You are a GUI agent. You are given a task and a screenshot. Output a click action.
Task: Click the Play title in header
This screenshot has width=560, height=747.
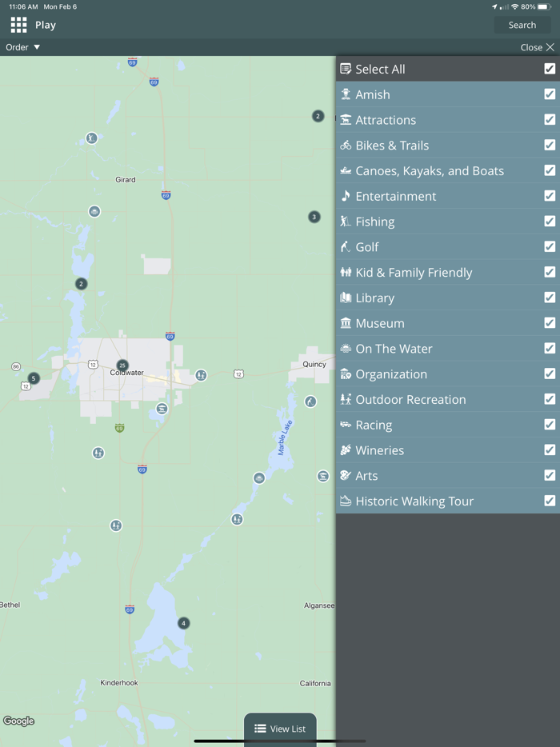(46, 26)
